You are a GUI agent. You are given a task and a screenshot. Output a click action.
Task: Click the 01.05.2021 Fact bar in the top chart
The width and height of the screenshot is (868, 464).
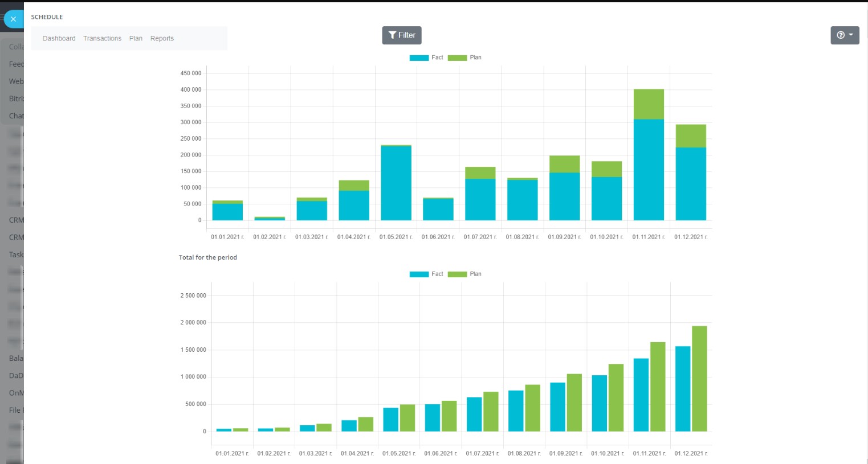[396, 183]
